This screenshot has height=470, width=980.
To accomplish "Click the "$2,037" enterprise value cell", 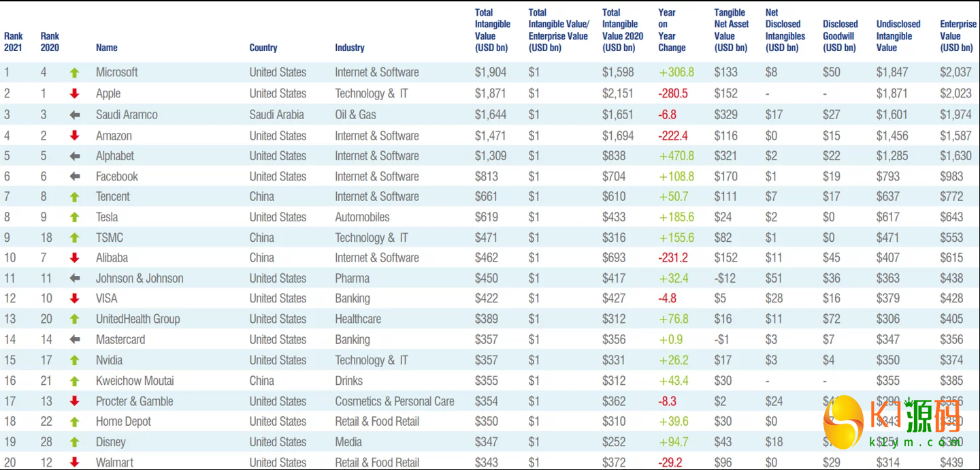I will point(956,72).
